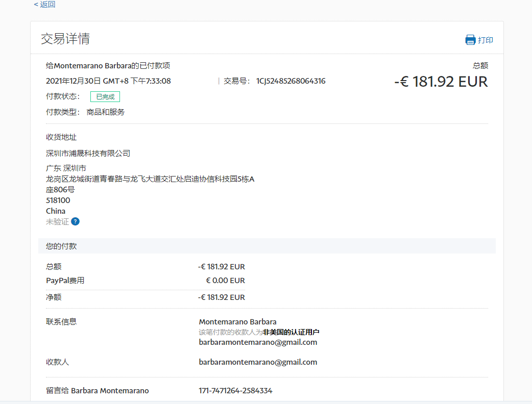This screenshot has height=404, width=532.
Task: Click the 未验证 address status text
Action: pos(57,222)
